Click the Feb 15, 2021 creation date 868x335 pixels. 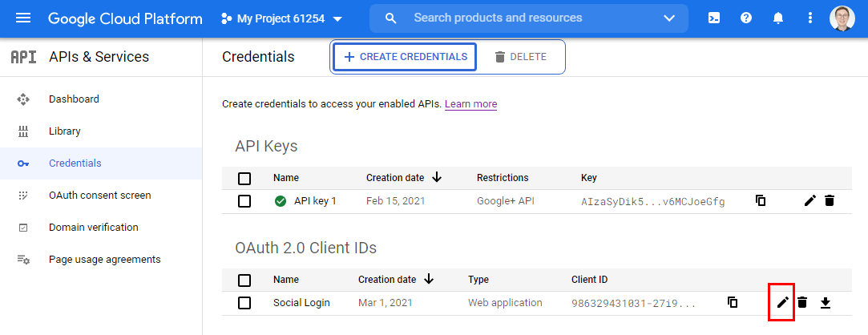coord(396,201)
